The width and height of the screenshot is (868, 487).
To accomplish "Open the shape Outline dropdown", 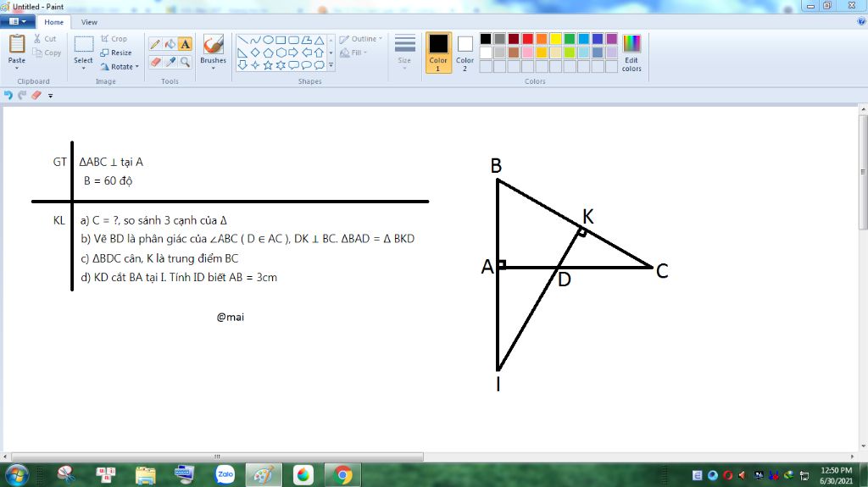I will [361, 39].
